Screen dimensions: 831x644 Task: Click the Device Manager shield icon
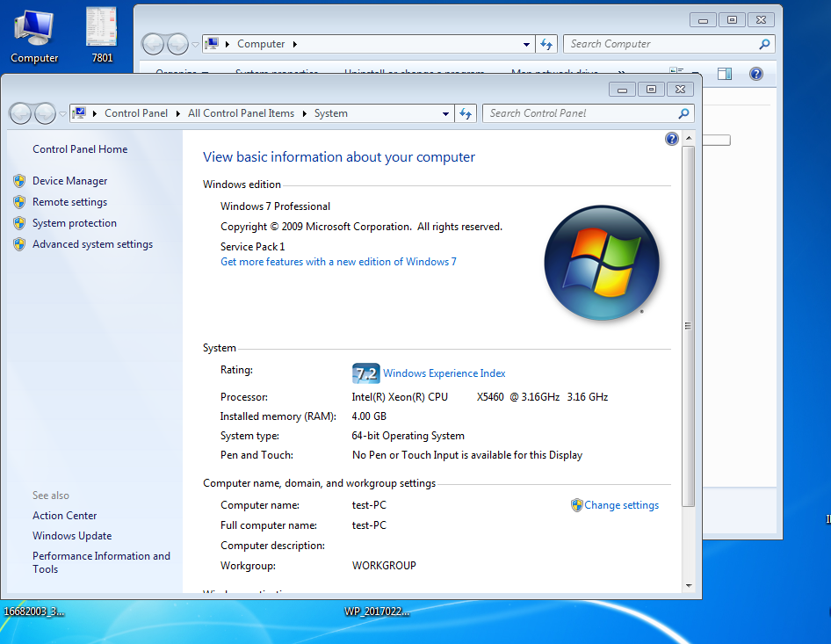coord(19,181)
